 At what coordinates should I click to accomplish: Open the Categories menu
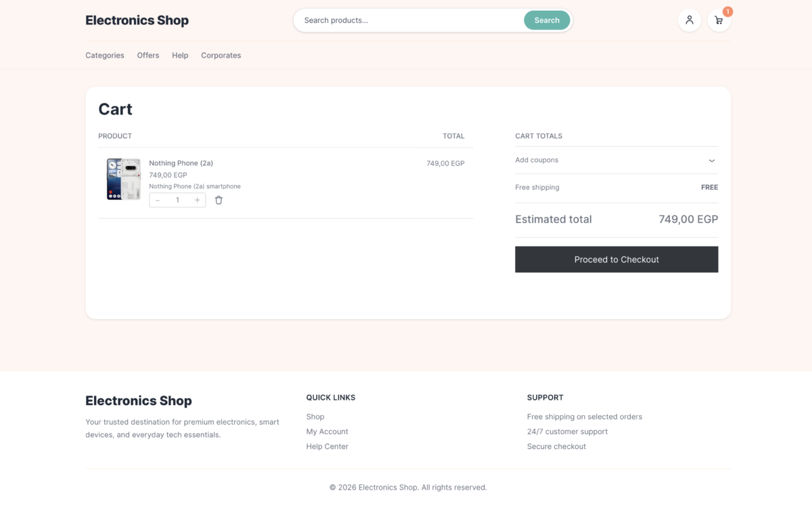(x=105, y=56)
